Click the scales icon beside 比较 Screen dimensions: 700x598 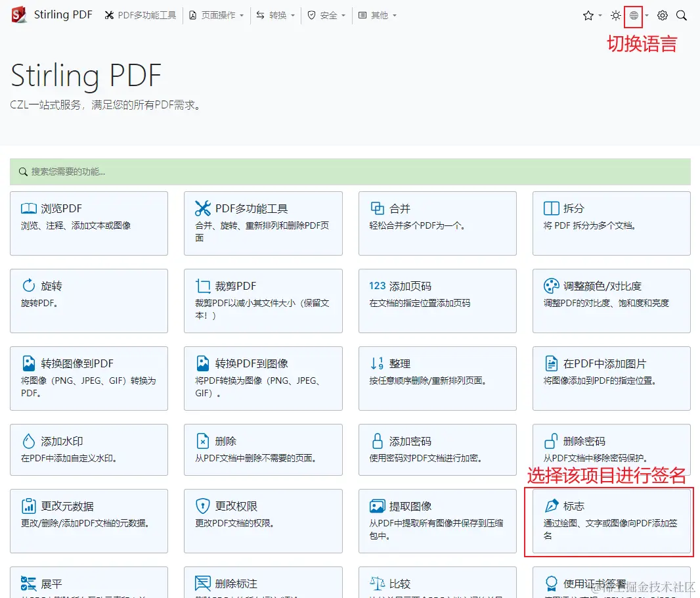[377, 584]
